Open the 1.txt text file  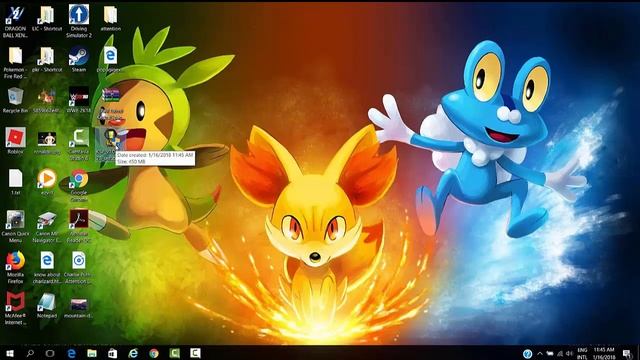pos(16,182)
